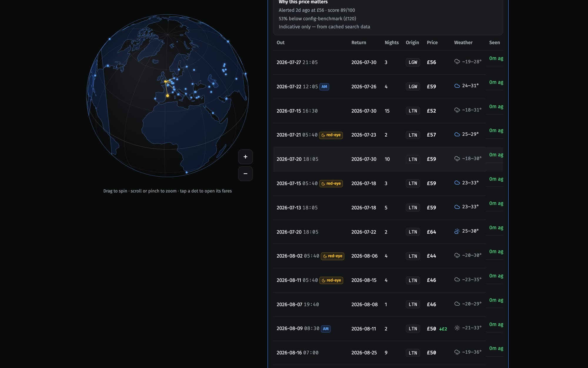Click the cloud weather icon beside 24–31°
Image resolution: width=588 pixels, height=368 pixels.
[457, 86]
